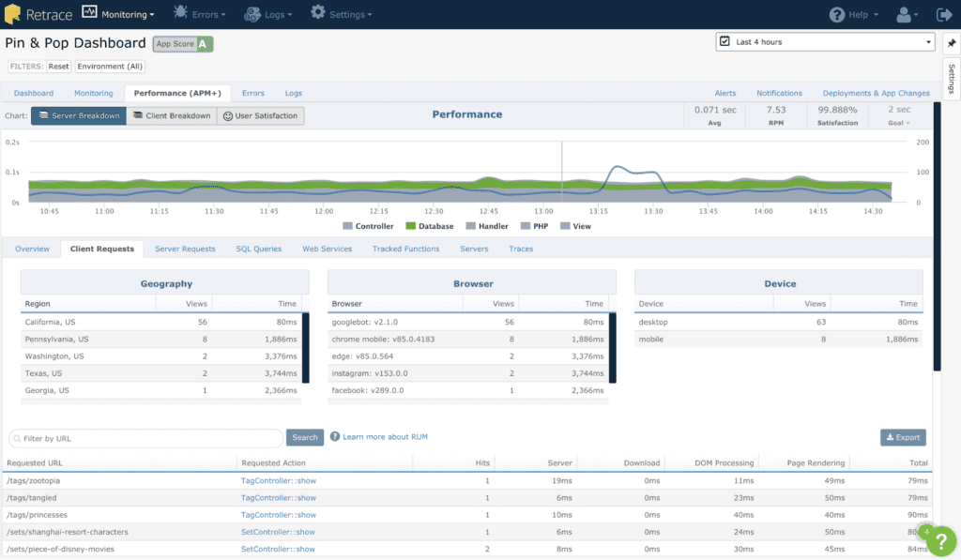
Task: Open the Server Requests tab
Action: 185,249
